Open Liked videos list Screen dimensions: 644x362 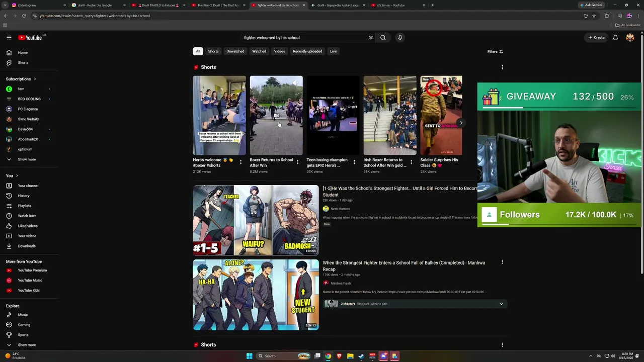(x=29, y=226)
